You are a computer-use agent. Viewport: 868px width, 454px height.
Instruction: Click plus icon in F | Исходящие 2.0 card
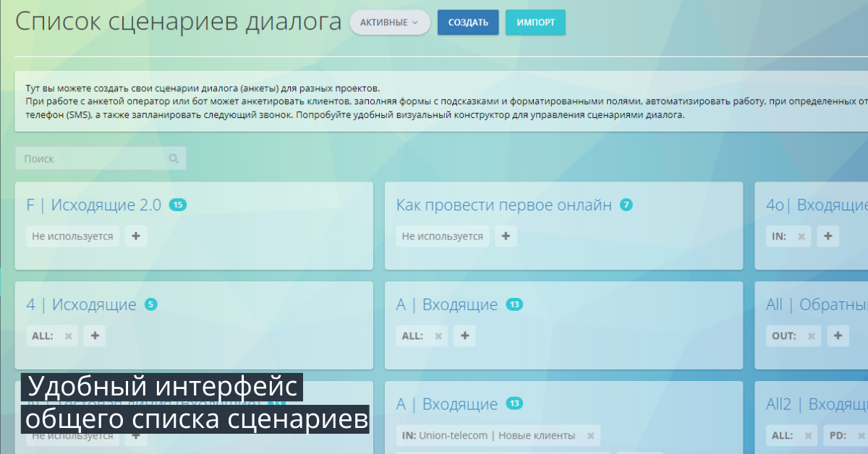tap(136, 236)
